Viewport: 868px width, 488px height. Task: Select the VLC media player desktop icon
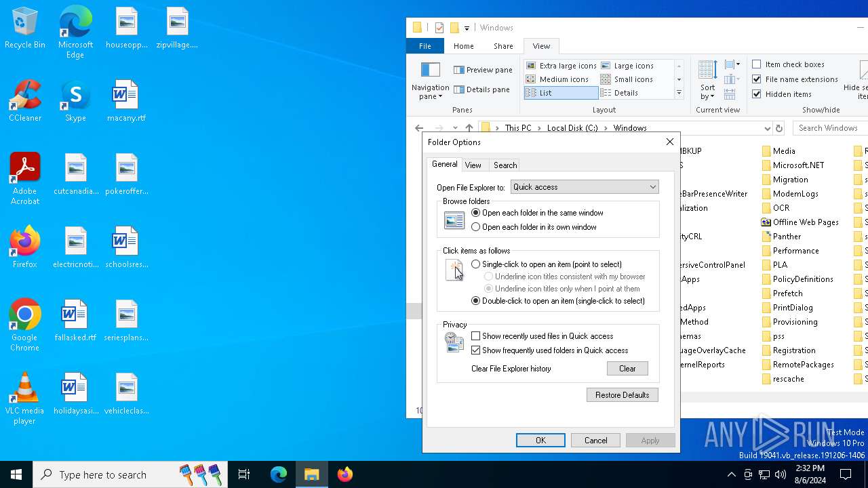pyautogui.click(x=24, y=399)
